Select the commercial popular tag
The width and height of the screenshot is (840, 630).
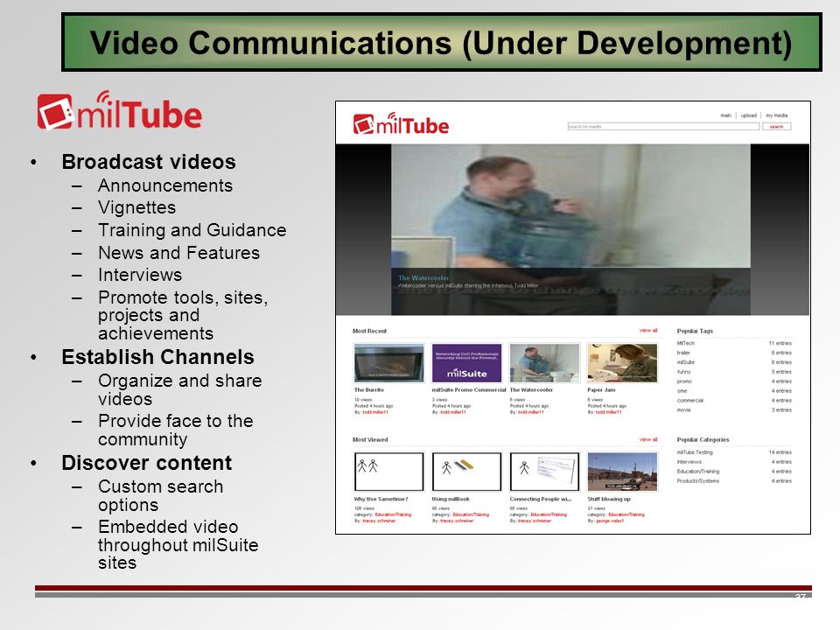(x=690, y=400)
